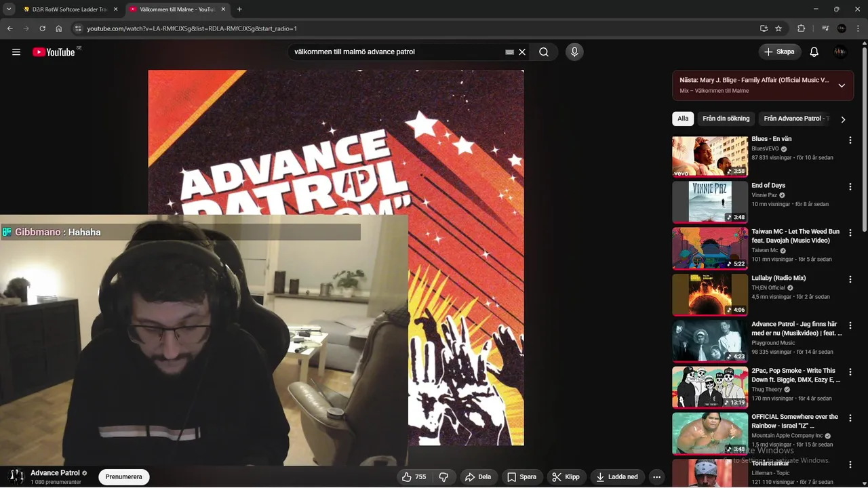The width and height of the screenshot is (868, 488).
Task: Click the magnifier search button
Action: [x=544, y=52]
